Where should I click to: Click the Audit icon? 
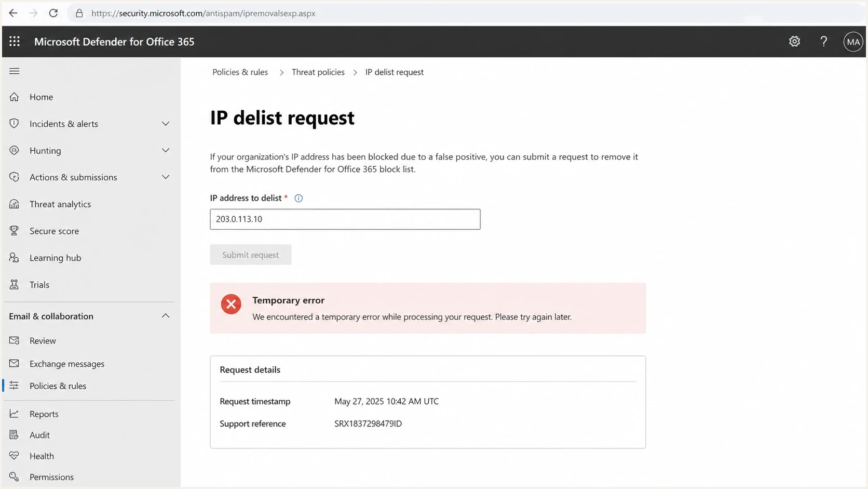(x=15, y=435)
